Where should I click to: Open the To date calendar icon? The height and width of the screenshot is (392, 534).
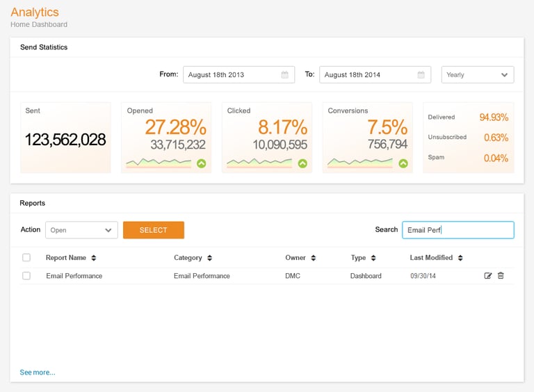(421, 74)
